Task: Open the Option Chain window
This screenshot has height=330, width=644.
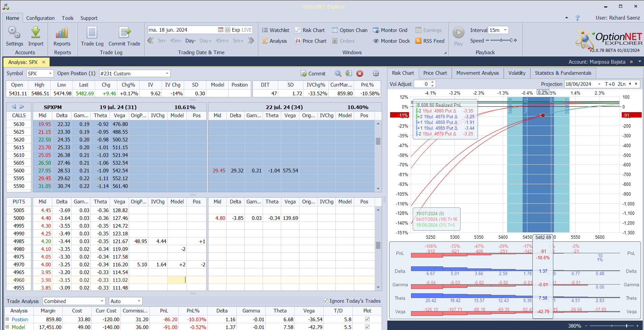Action: (350, 30)
